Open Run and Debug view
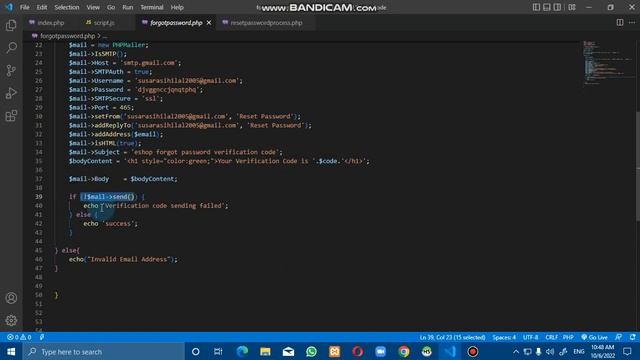The image size is (640, 360). 11,93
